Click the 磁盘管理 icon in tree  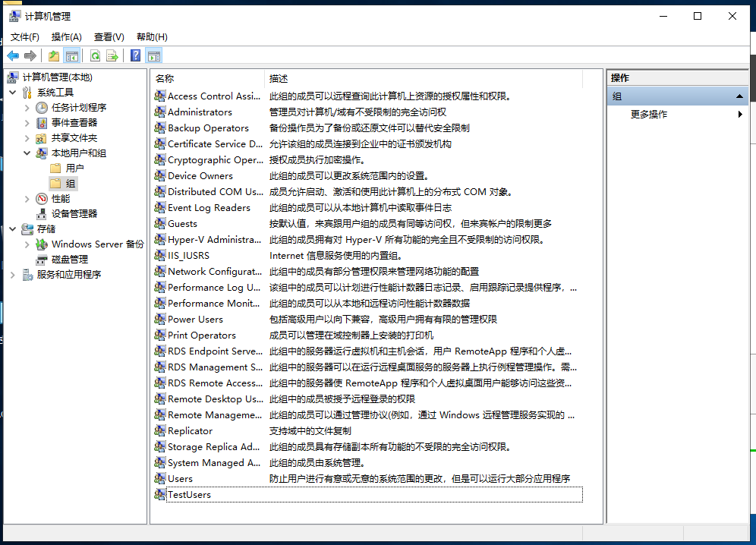click(42, 260)
